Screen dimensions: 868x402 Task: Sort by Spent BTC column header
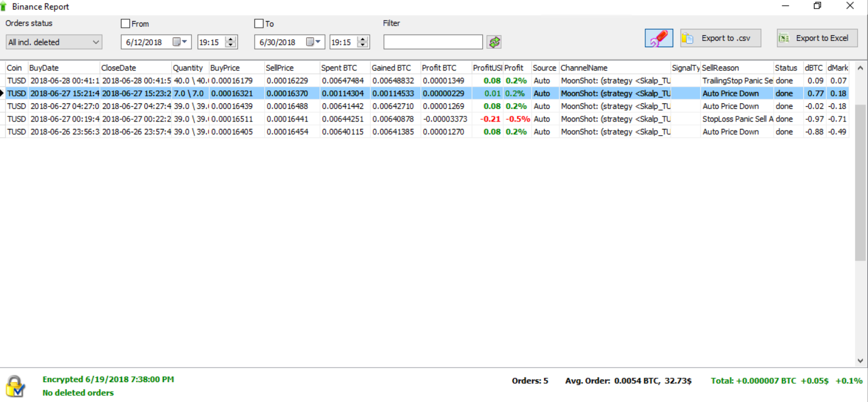click(345, 68)
